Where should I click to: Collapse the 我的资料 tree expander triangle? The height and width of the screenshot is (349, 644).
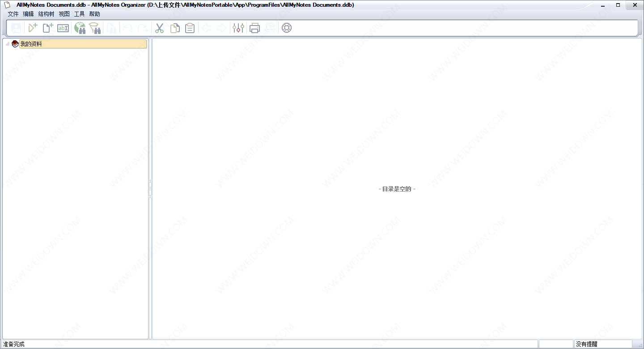pos(8,44)
